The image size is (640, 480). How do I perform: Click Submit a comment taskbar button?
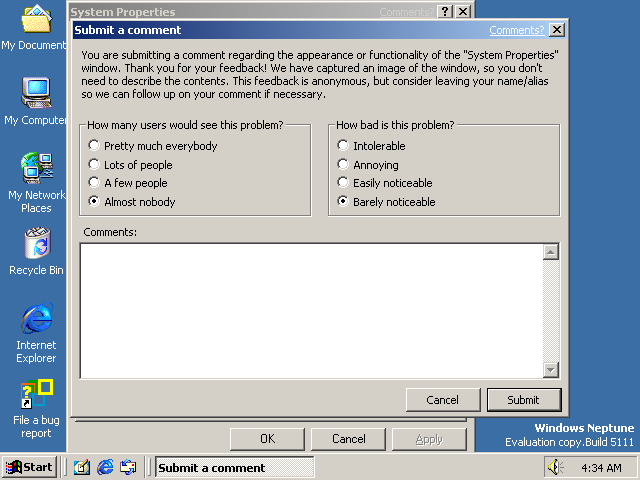(233, 467)
